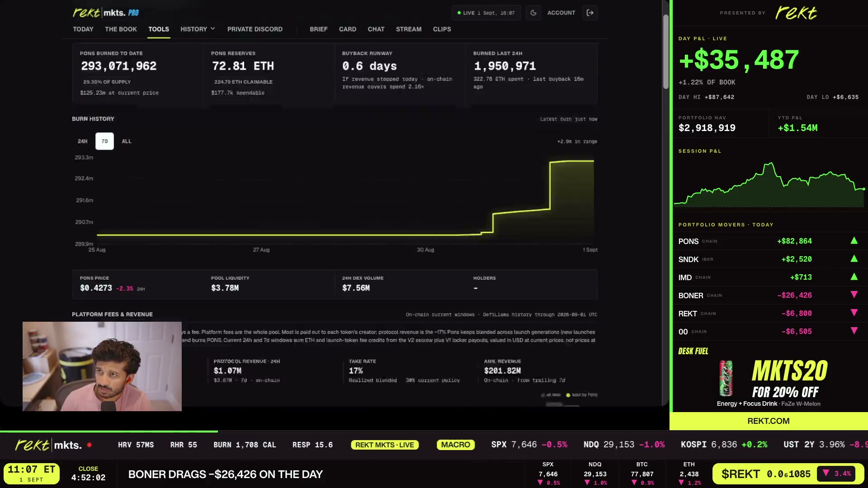Screen dimensions: 868x488
Task: Click the DAY P&L +$35,487 figure
Action: (x=739, y=60)
